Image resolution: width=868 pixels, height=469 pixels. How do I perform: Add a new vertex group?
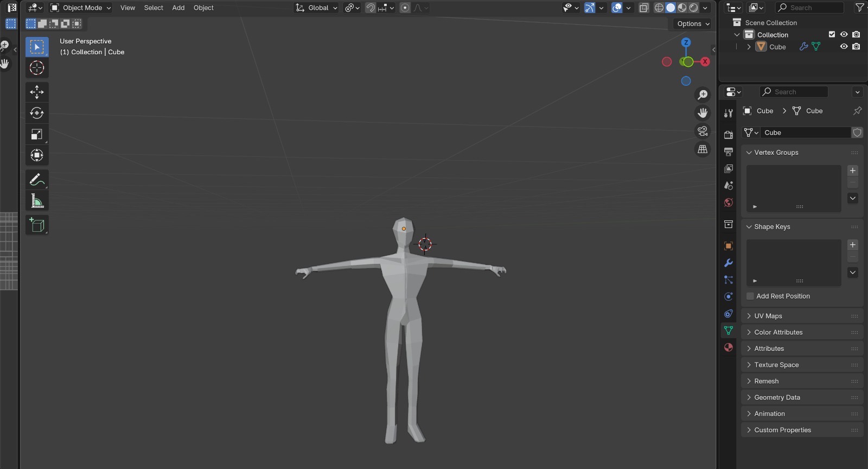852,170
